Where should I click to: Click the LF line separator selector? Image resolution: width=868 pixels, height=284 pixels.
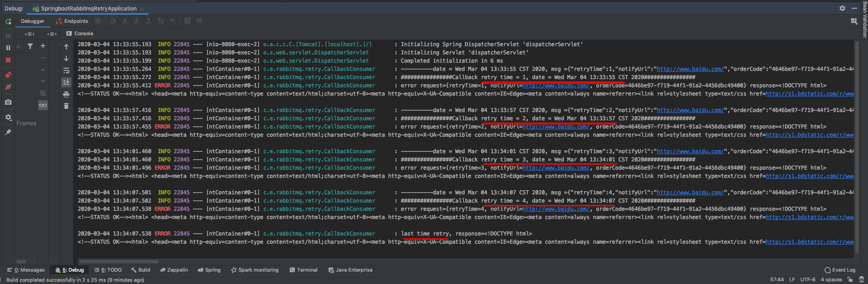pos(792,279)
